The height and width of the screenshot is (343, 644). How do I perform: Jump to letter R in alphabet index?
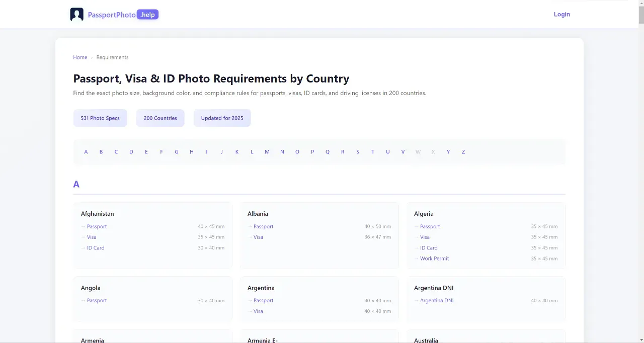[x=343, y=152]
